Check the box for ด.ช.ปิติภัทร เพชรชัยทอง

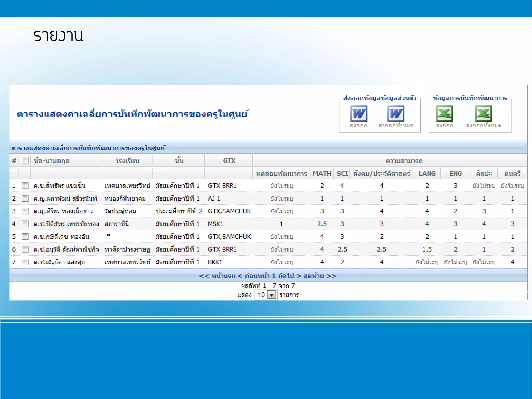tap(25, 224)
